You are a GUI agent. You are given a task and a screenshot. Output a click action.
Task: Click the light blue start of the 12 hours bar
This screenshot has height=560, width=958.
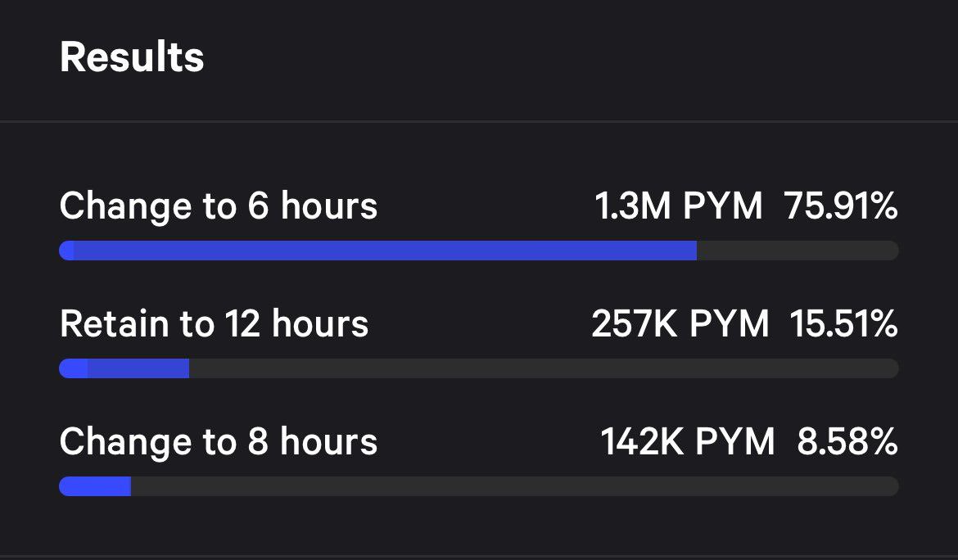pos(74,368)
